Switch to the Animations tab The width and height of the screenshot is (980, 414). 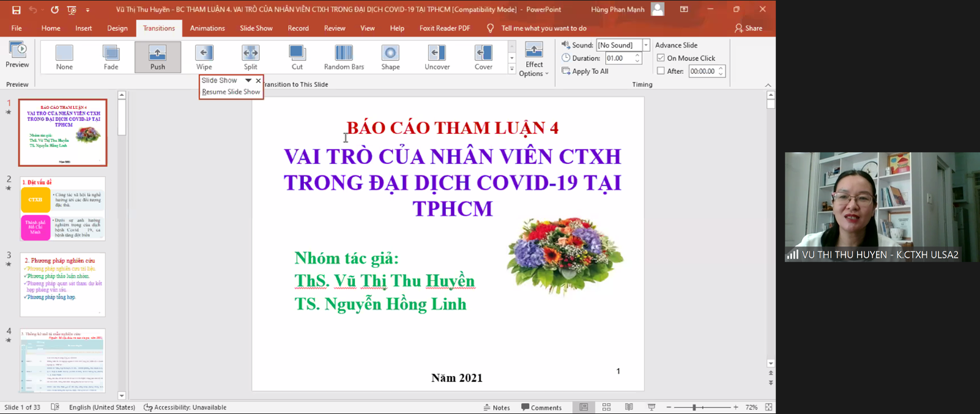207,29
